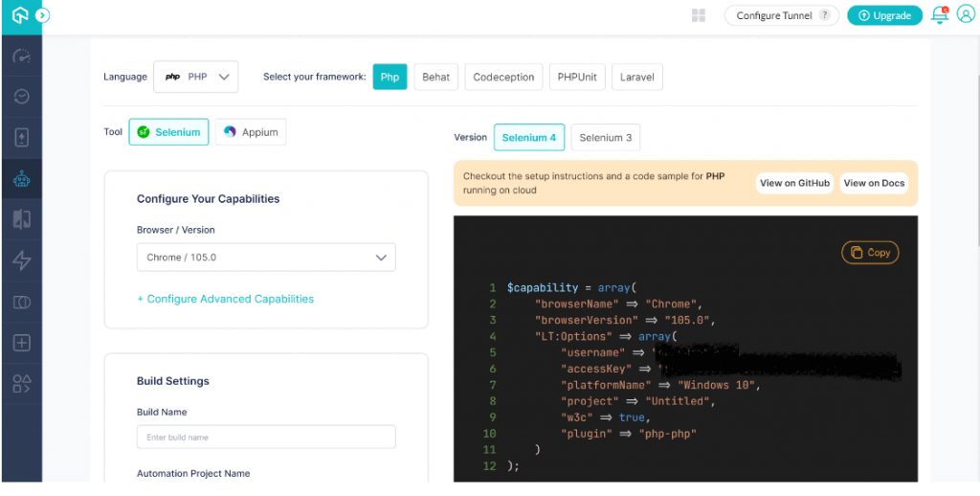Click the notifications bell icon
Screen dimensions: 980x496
click(939, 15)
